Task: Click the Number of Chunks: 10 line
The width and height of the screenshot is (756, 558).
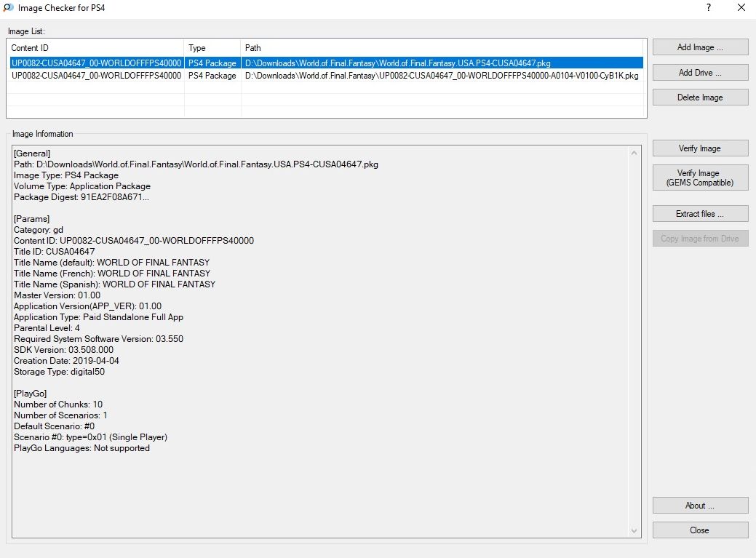Action: [58, 404]
